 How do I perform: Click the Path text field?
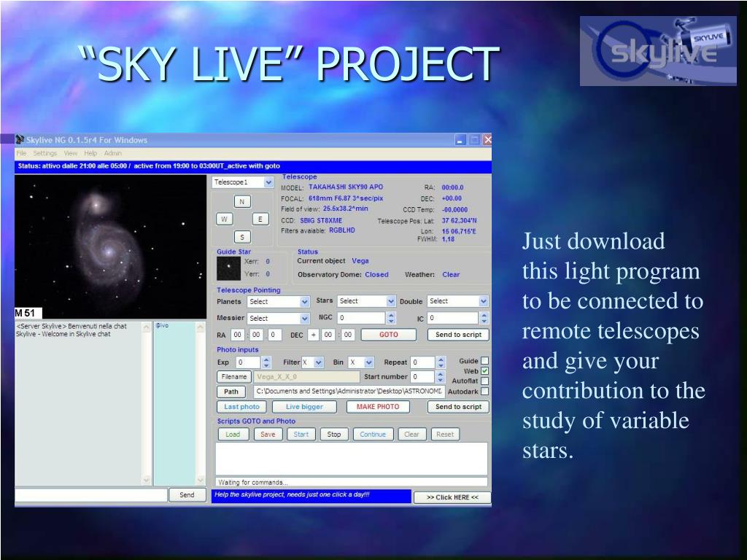pyautogui.click(x=349, y=392)
